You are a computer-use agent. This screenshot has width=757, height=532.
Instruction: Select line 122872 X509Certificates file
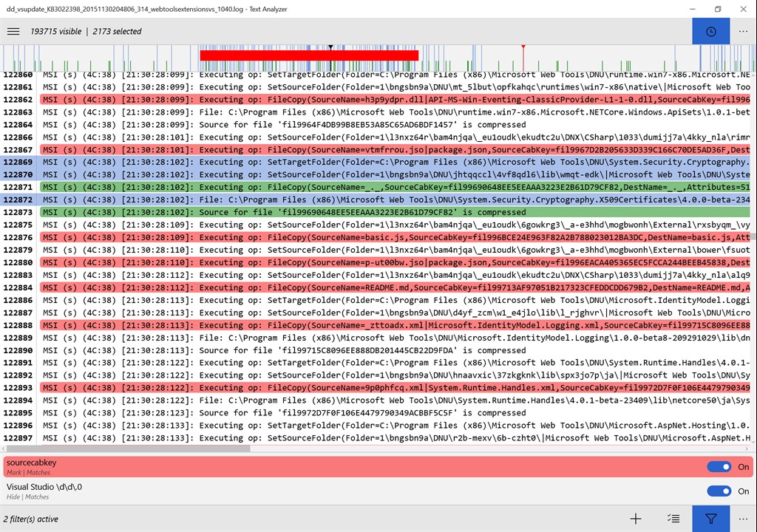tap(376, 199)
